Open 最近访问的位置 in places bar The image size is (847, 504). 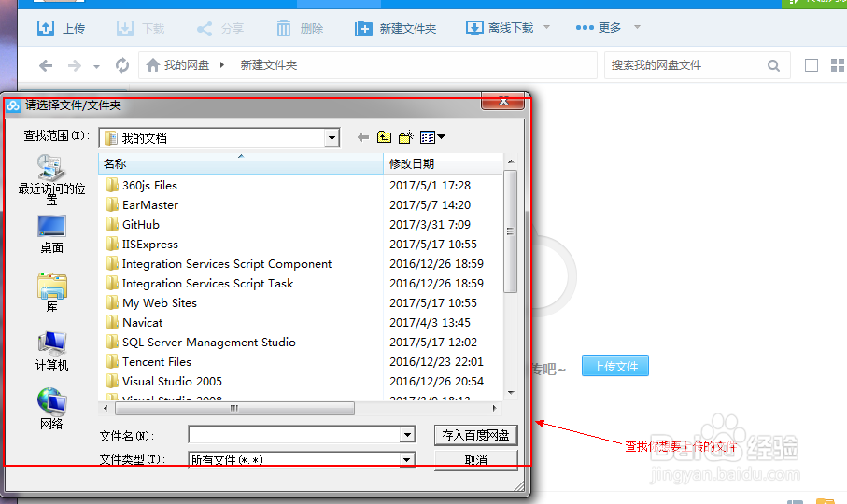[51, 180]
